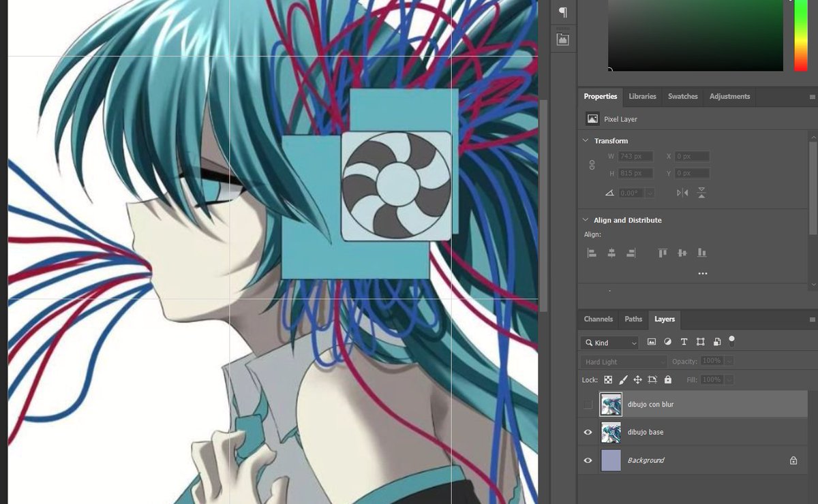818x504 pixels.
Task: Click the Properties panel vertical scrollbar
Action: pos(813,188)
